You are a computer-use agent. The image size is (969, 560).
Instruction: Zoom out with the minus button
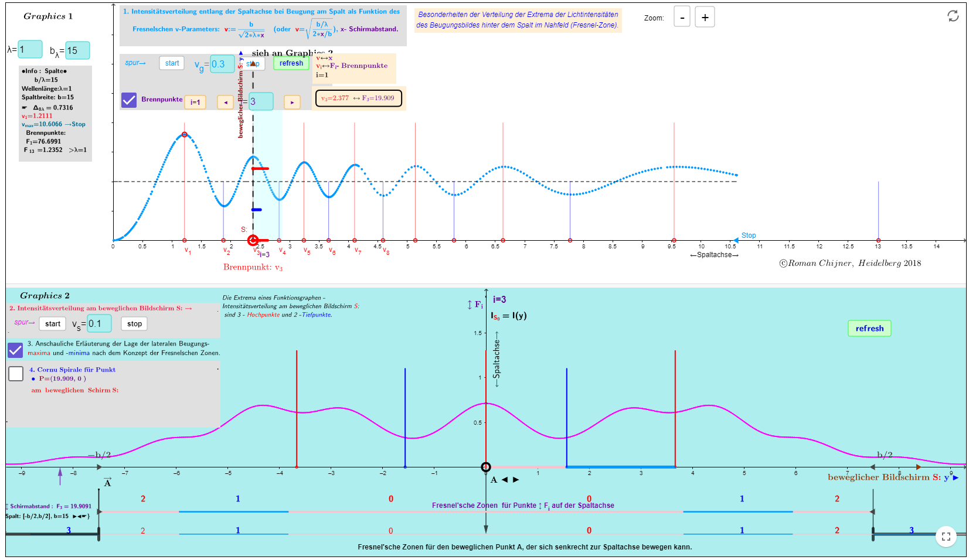pos(682,17)
